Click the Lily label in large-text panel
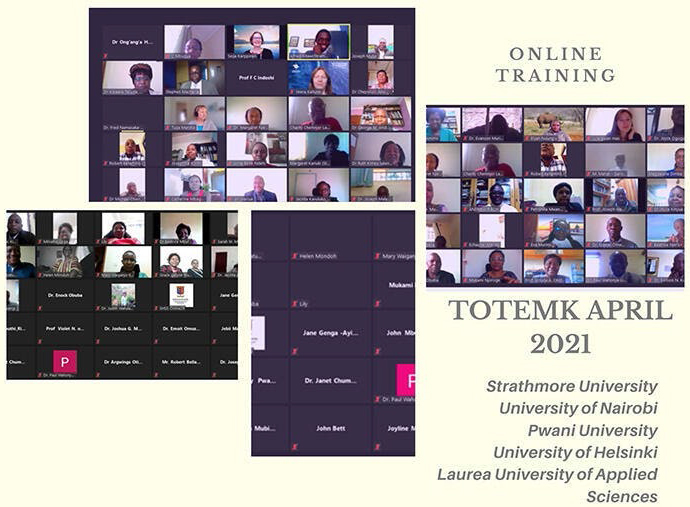 pos(304,304)
